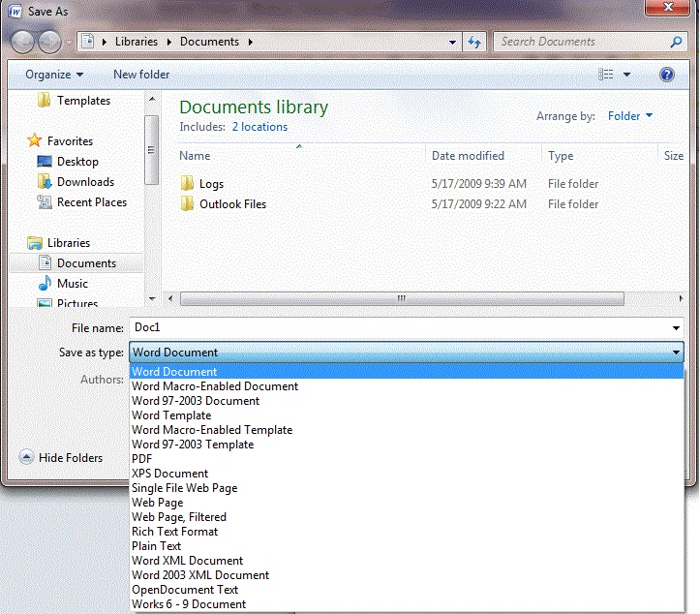700x614 pixels.
Task: Expand arrow between Libraries and Documents
Action: point(169,42)
